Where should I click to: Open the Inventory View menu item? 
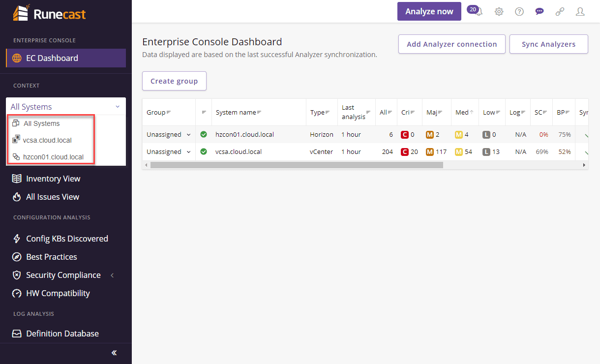pyautogui.click(x=53, y=179)
